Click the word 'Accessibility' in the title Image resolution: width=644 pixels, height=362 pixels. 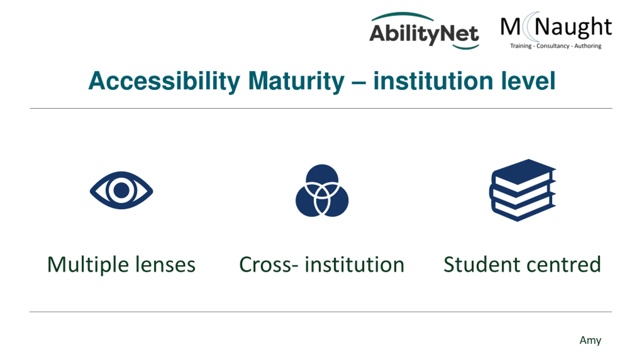(164, 81)
